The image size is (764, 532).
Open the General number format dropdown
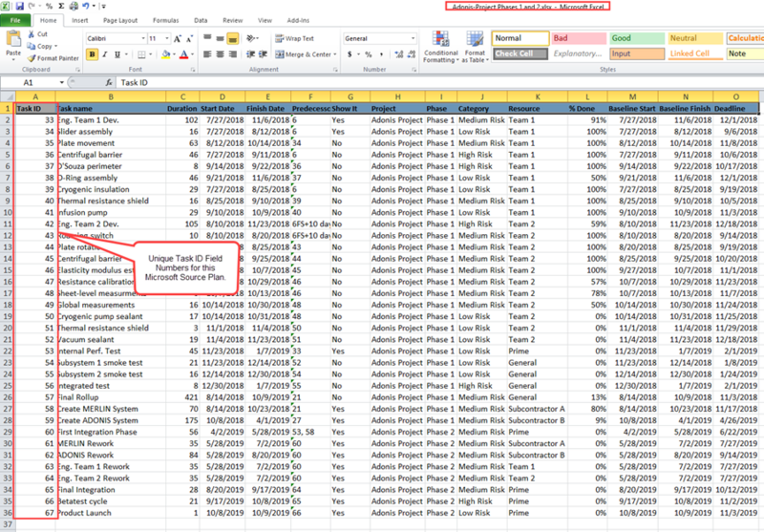(413, 38)
